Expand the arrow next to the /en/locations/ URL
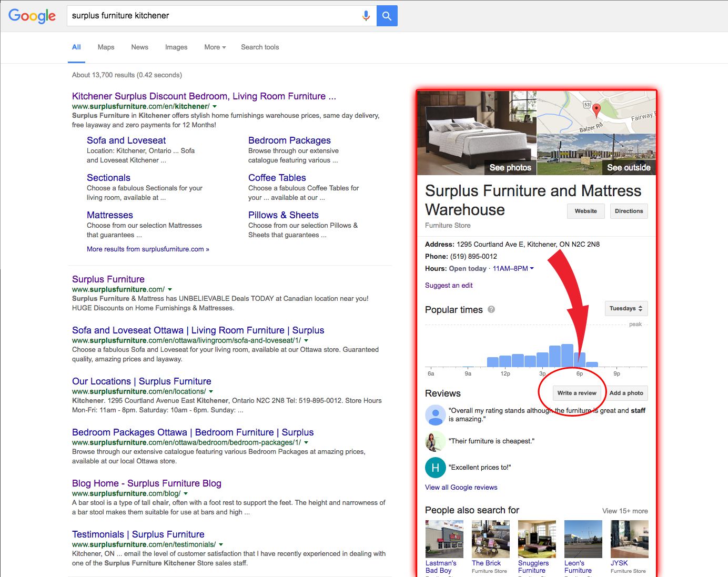728x577 pixels. [x=211, y=391]
